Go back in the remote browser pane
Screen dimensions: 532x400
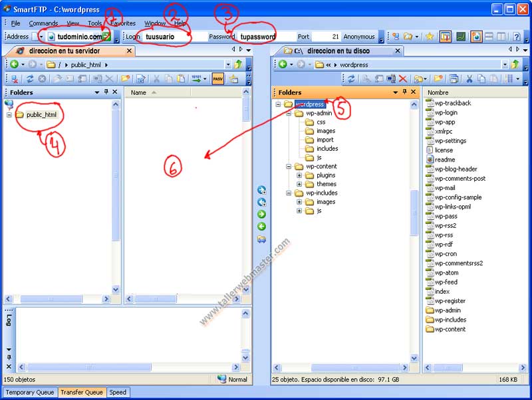click(x=14, y=64)
